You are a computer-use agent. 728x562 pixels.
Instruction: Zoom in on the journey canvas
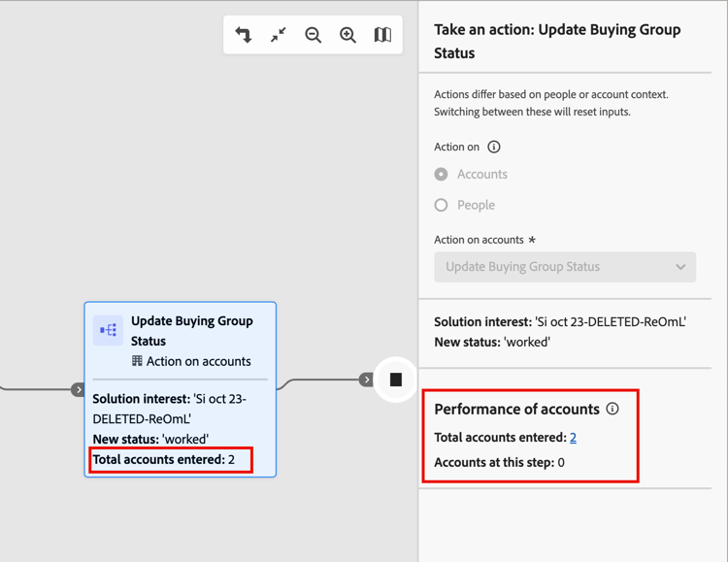[347, 35]
